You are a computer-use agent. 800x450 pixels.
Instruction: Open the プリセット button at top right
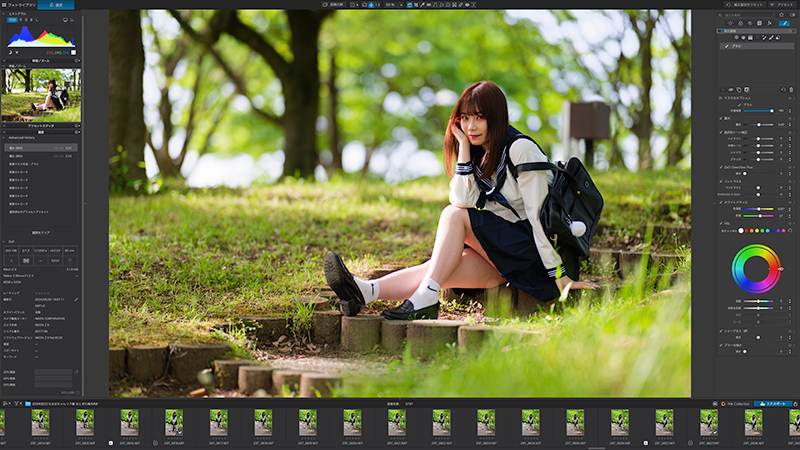pyautogui.click(x=782, y=5)
